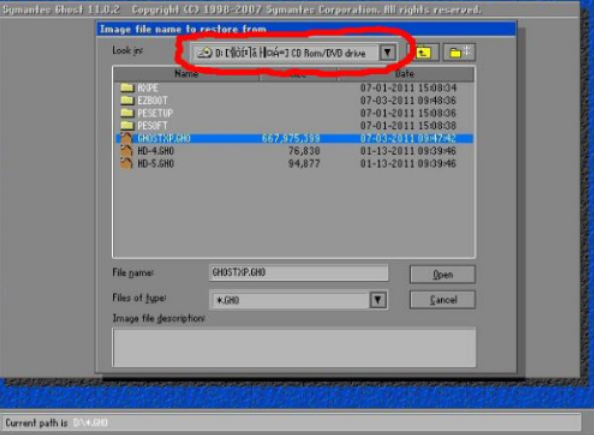This screenshot has width=594, height=435.
Task: Click the Image file description box
Action: click(x=294, y=347)
